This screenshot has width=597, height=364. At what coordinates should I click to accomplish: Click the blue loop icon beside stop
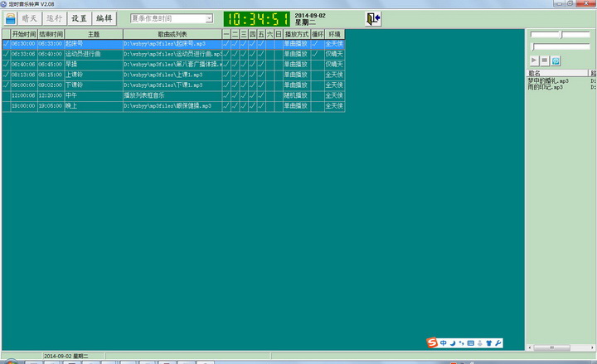coord(556,61)
